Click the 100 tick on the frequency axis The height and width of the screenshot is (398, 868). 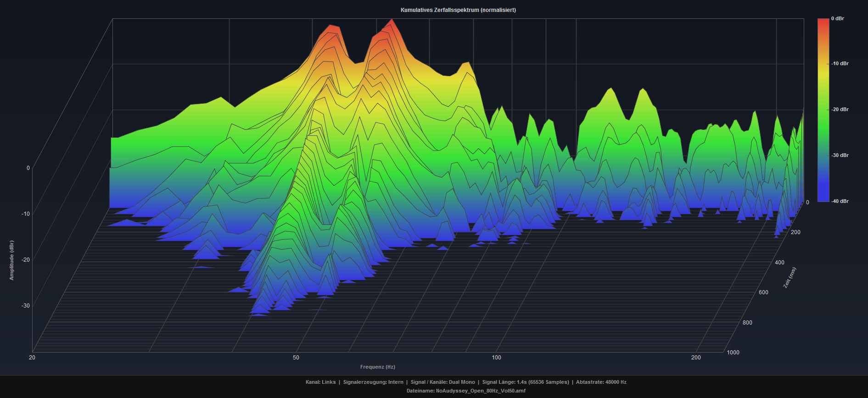[496, 358]
